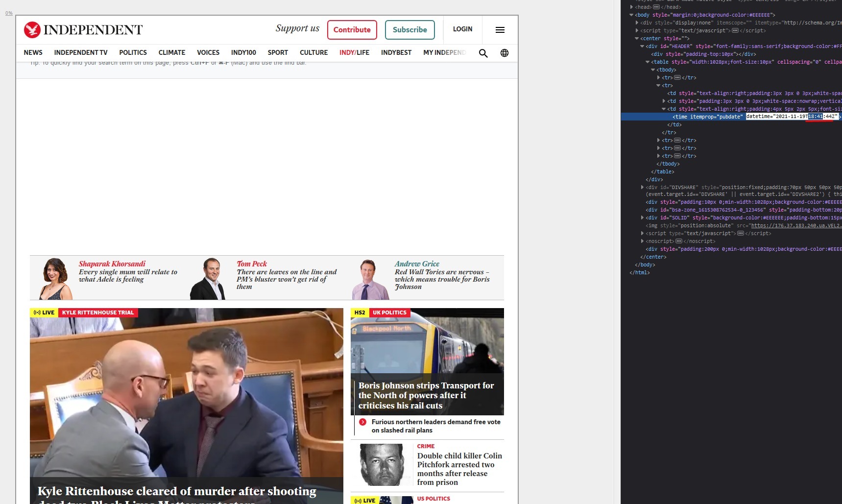Viewport: 842px width, 504px height.
Task: Open the CULTURE section
Action: [x=314, y=52]
